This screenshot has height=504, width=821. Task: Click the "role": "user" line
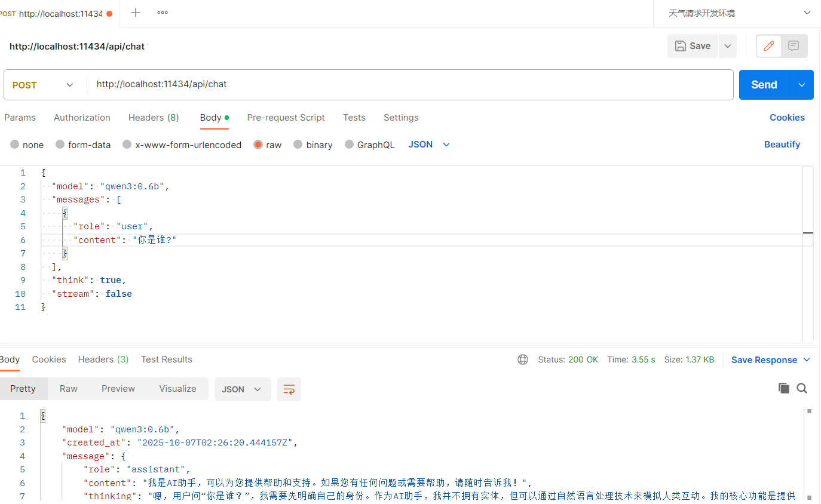(x=113, y=226)
